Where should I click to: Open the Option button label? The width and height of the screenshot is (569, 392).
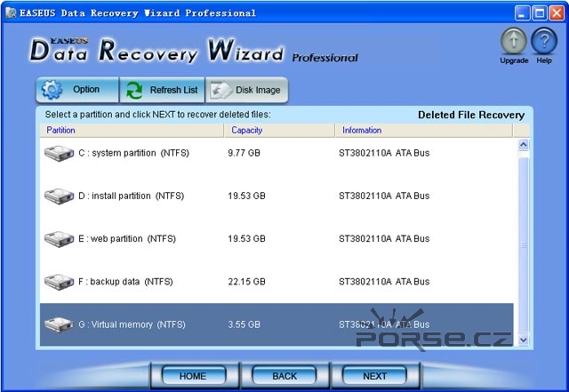(86, 89)
